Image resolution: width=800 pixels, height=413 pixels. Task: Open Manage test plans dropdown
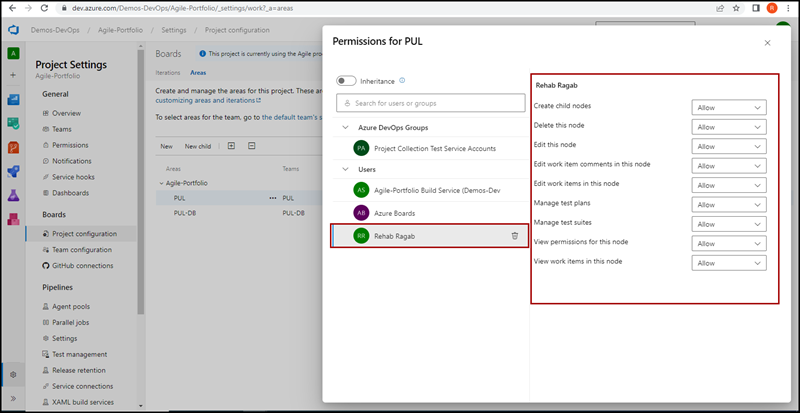pyautogui.click(x=729, y=205)
